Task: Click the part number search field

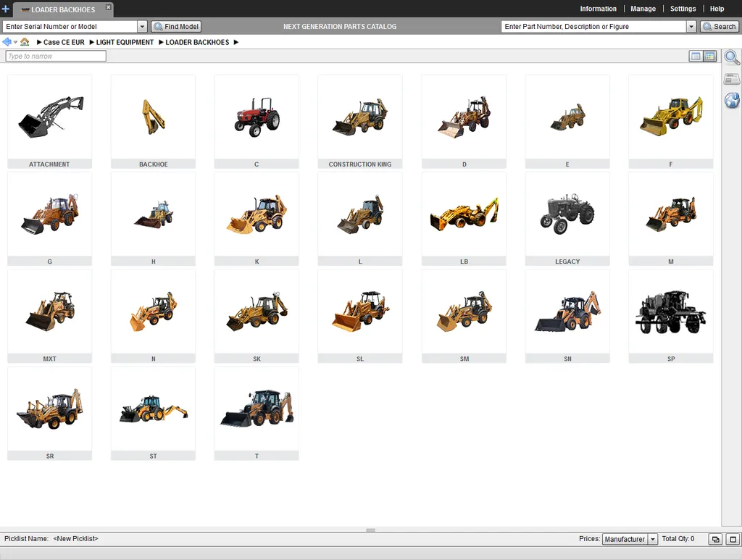Action: pos(594,27)
